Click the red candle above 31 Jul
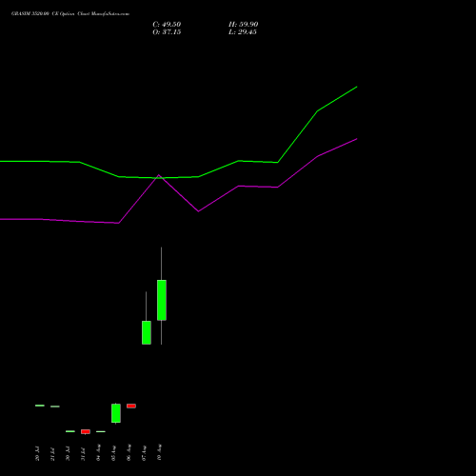The image size is (476, 476). click(x=86, y=431)
